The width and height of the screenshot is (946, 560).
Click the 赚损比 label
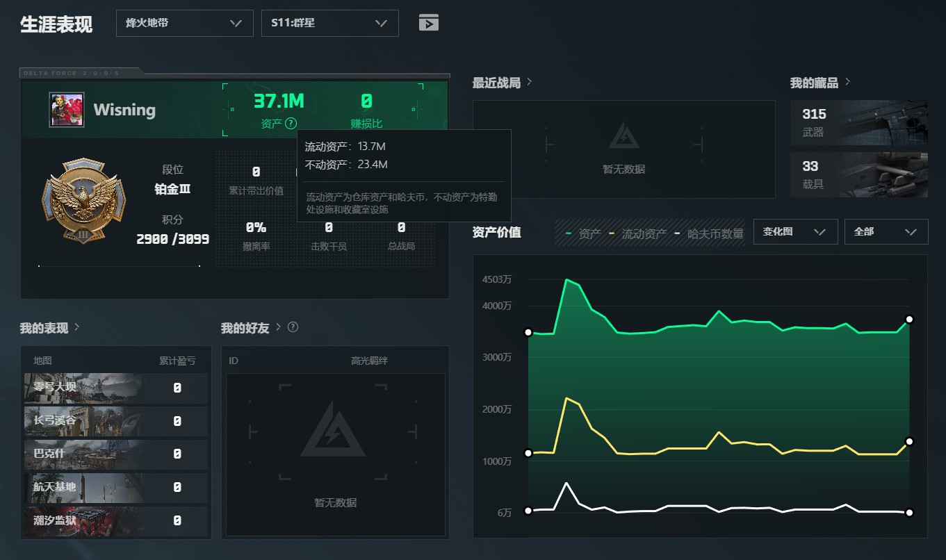click(366, 124)
